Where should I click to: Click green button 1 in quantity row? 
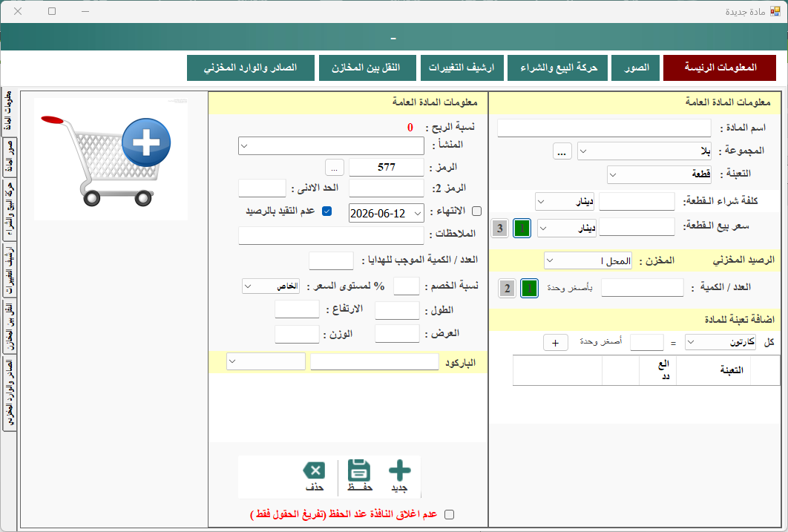(x=529, y=289)
